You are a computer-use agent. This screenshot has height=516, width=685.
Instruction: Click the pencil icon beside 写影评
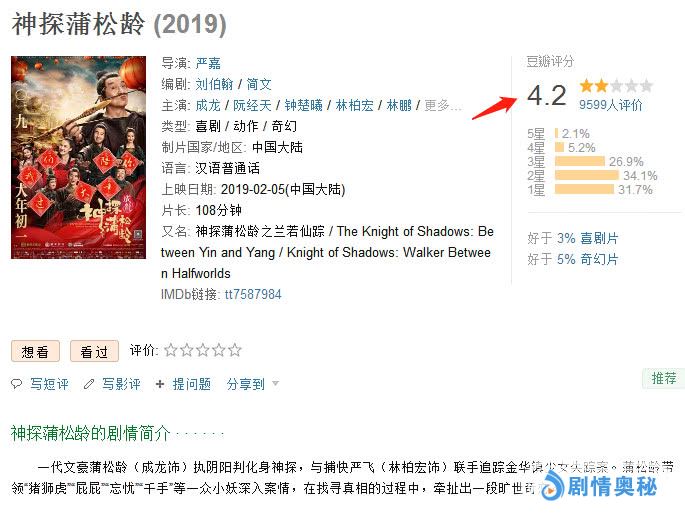[89, 384]
